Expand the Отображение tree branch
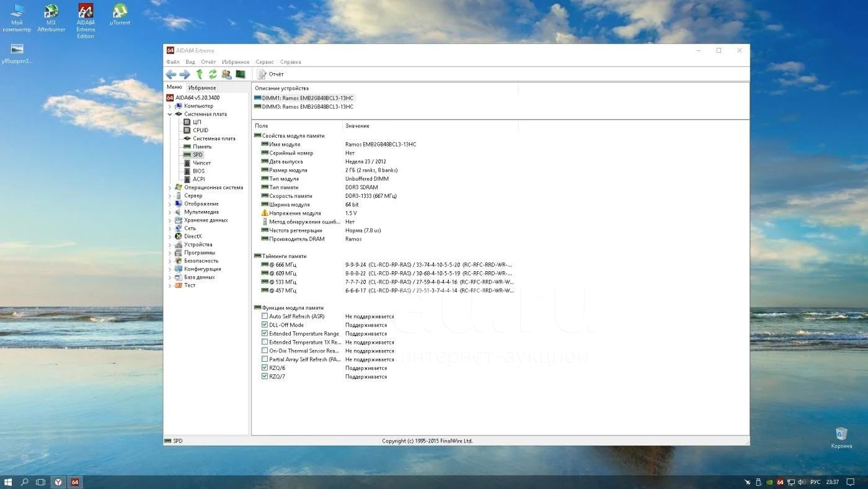Viewport: 868px width, 489px height. coord(170,204)
